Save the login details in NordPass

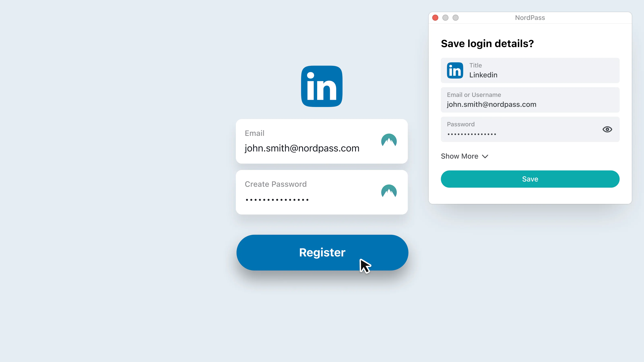pos(530,179)
